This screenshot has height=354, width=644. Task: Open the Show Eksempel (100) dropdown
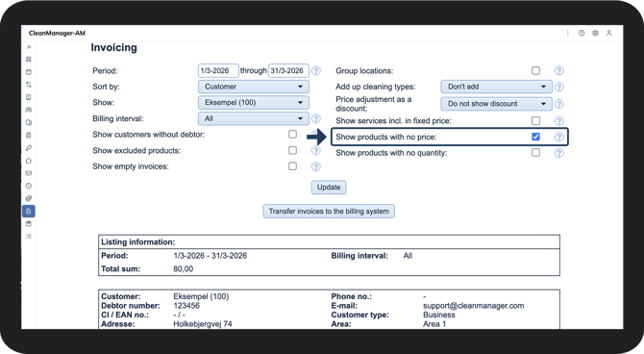254,102
